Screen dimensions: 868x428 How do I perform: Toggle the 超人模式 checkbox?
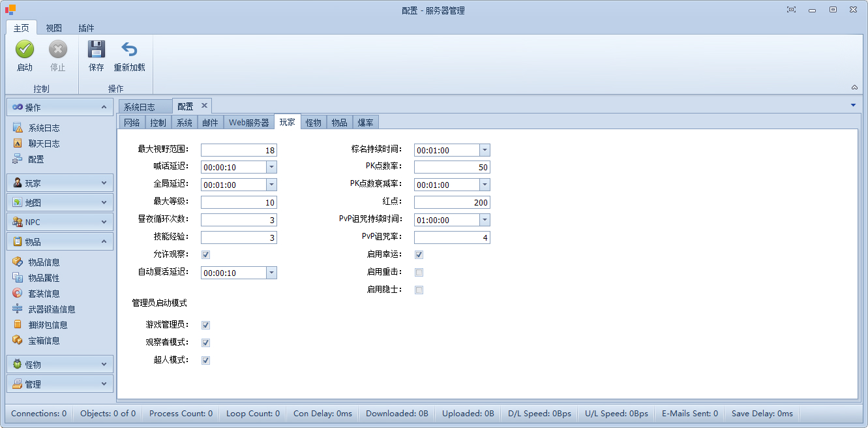[x=205, y=360]
